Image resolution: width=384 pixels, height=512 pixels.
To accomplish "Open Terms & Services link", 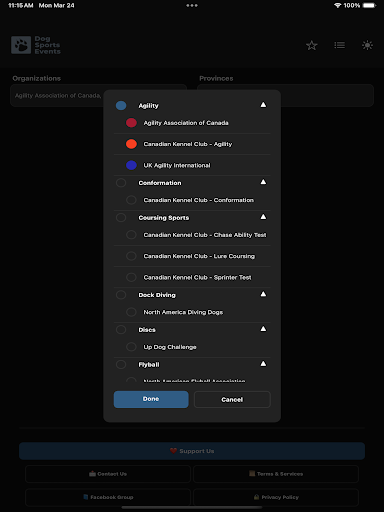I will point(276,474).
